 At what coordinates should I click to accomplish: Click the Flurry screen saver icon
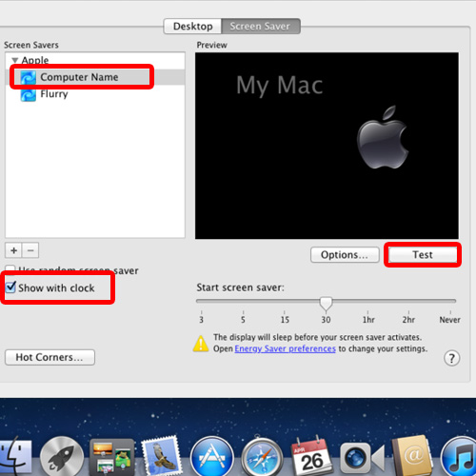28,94
